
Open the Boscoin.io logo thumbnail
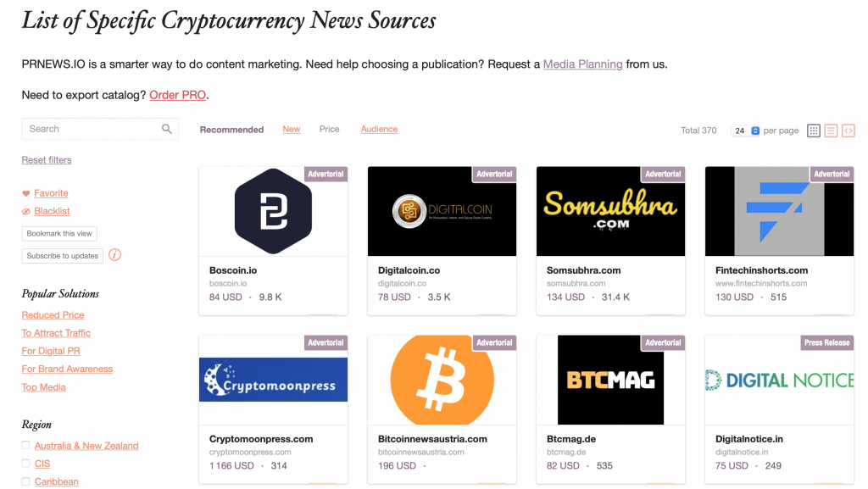pyautogui.click(x=274, y=211)
